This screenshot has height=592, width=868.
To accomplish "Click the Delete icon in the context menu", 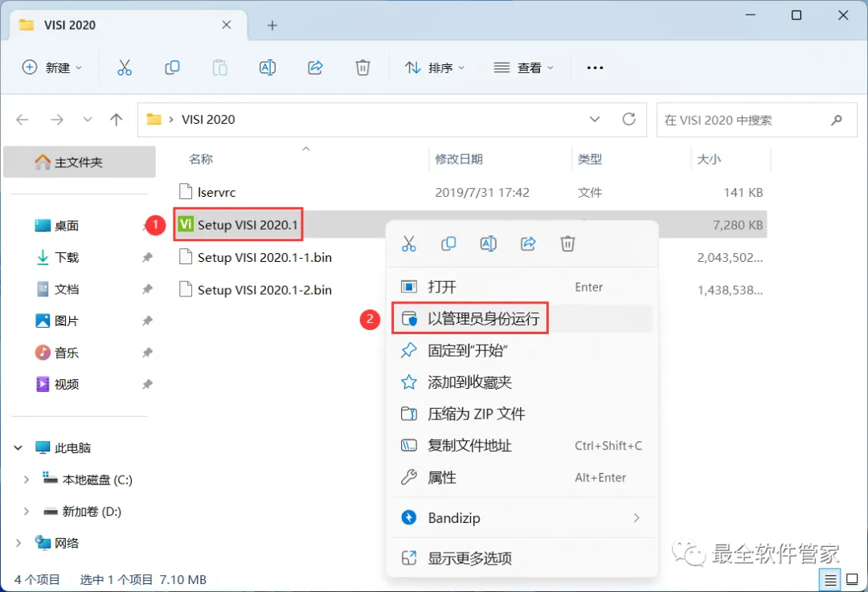I will [x=568, y=243].
